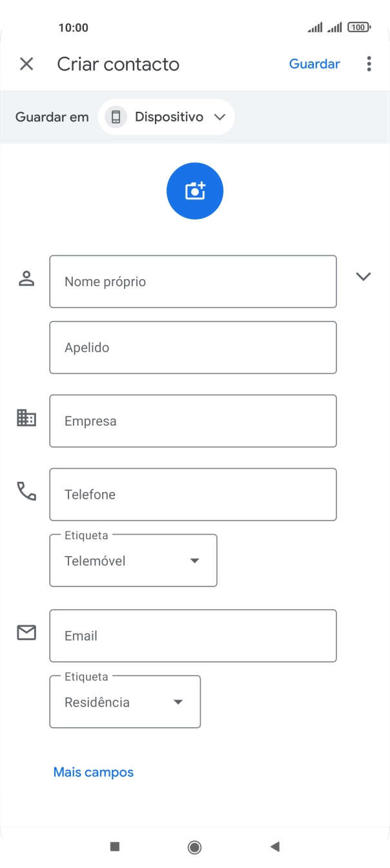Open the three-dot overflow menu
Screen dimensions: 390x868
[x=368, y=64]
